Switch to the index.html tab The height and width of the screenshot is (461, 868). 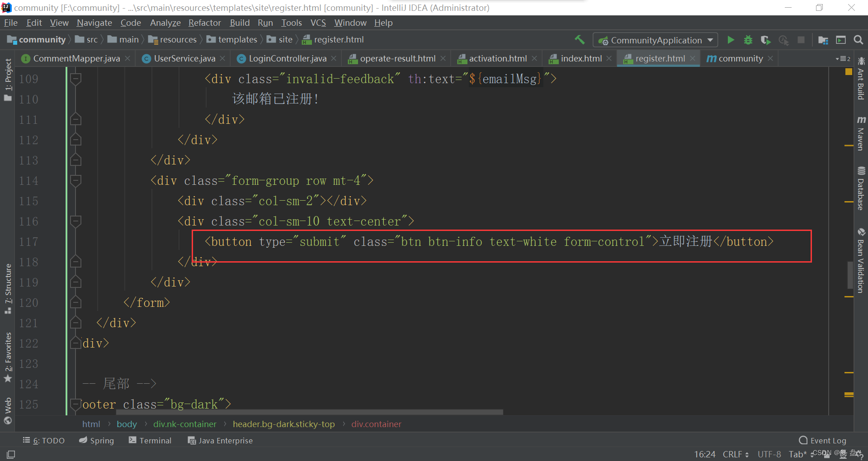pos(581,59)
